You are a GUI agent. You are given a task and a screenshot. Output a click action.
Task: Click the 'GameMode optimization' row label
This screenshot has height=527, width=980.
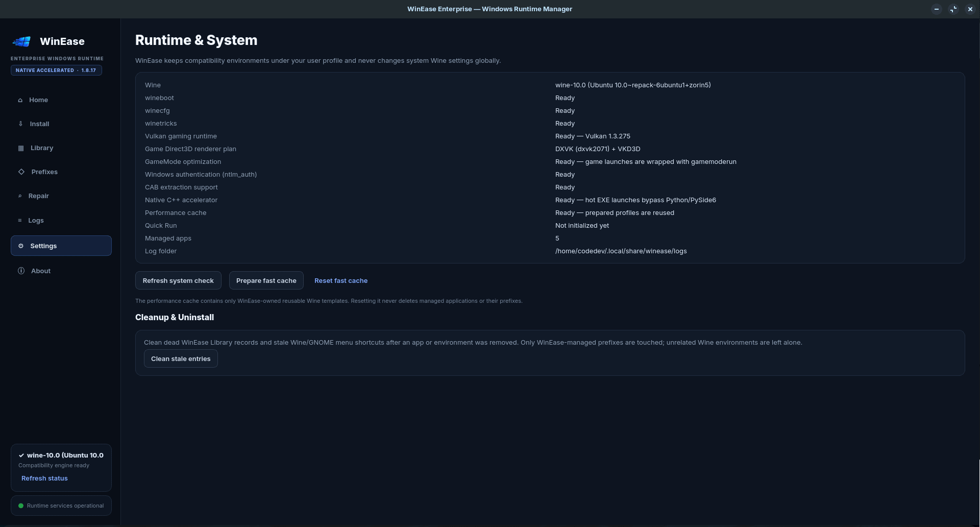coord(183,162)
